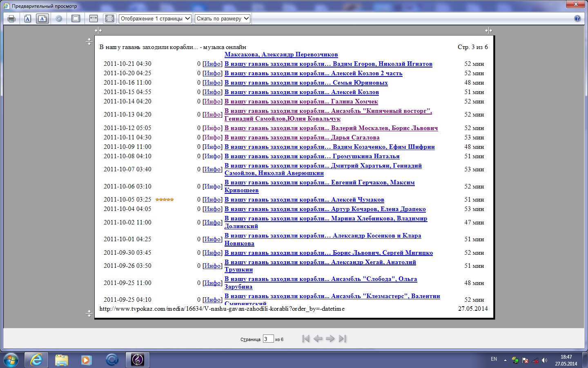Click the 'Инфо' link in the 2011-09-30 03:45 row
This screenshot has height=368, width=588.
[212, 253]
